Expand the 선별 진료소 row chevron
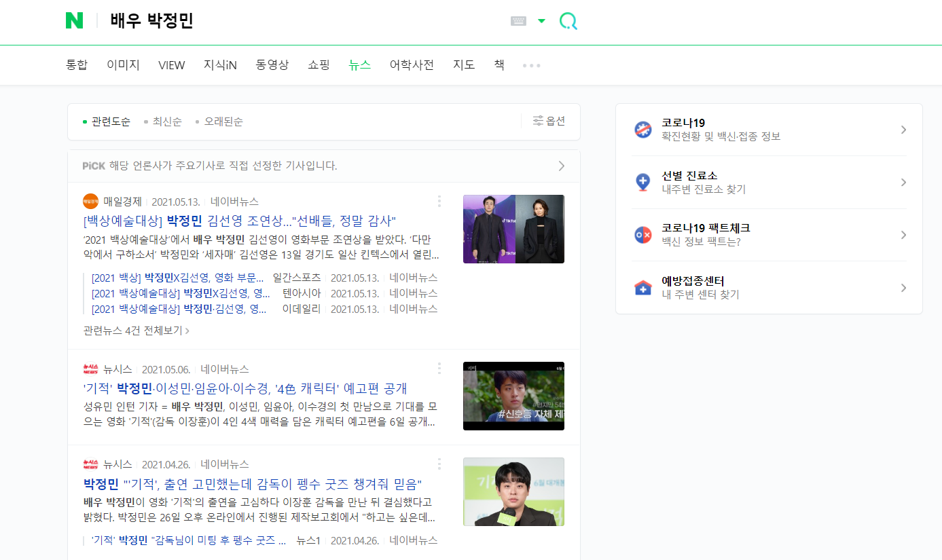 [903, 182]
